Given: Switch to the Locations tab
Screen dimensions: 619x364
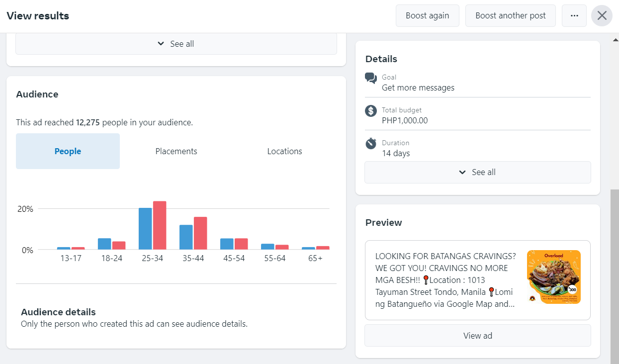Looking at the screenshot, I should tap(284, 151).
